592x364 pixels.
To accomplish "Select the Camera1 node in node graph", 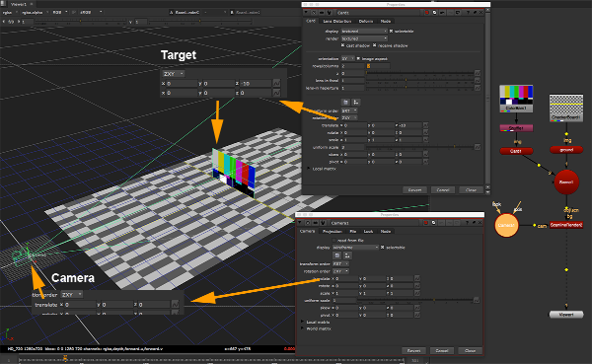I will (x=506, y=226).
